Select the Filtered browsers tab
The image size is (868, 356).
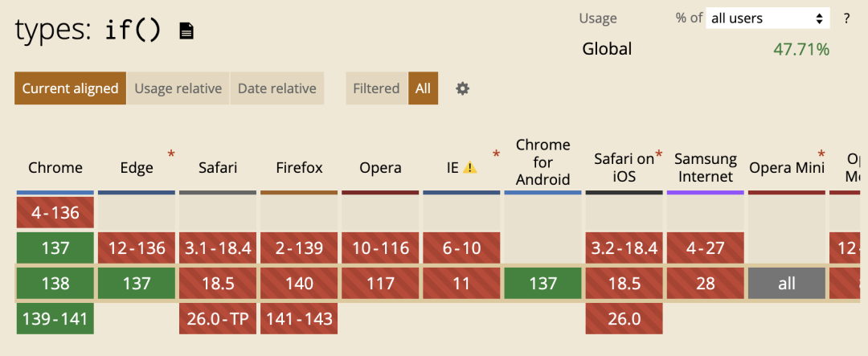pos(376,88)
